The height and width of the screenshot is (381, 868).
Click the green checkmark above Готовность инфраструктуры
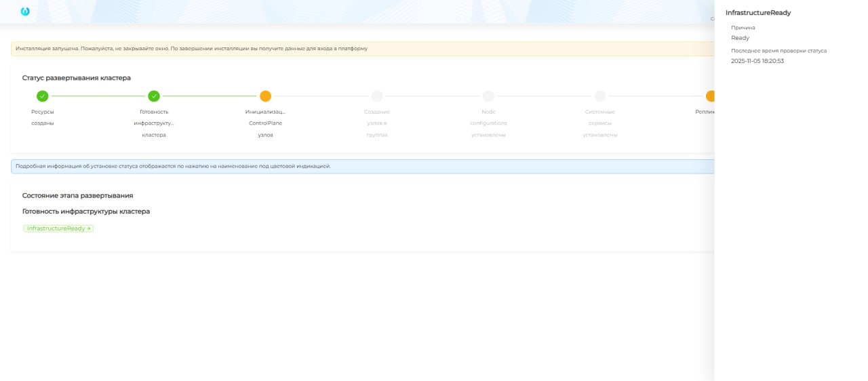click(154, 96)
